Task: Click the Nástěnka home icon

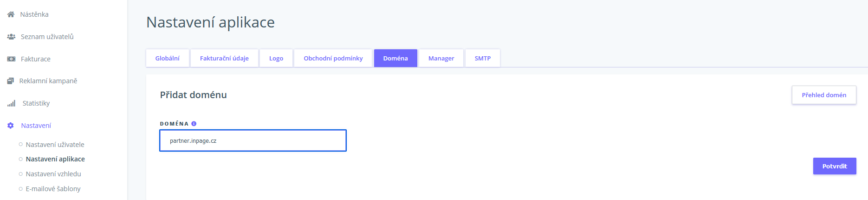Action: click(x=11, y=14)
